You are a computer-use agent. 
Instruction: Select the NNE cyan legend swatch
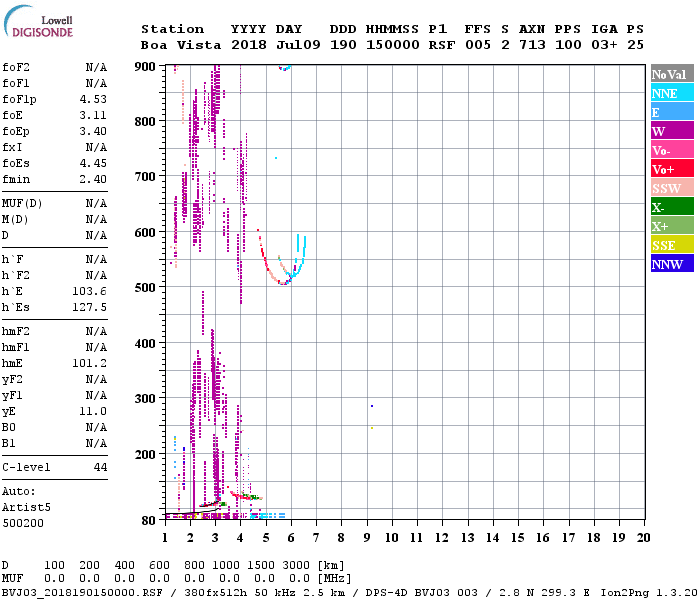pyautogui.click(x=672, y=93)
